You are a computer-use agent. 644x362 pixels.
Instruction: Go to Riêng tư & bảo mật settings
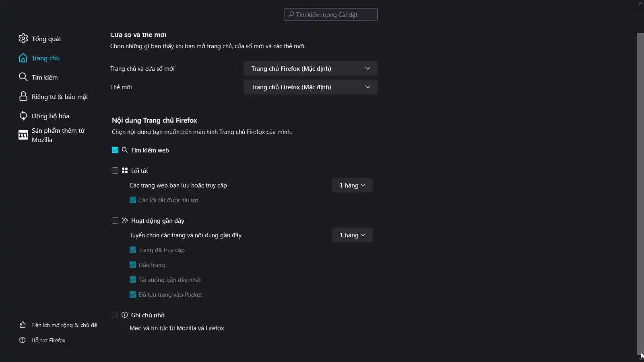tap(60, 97)
